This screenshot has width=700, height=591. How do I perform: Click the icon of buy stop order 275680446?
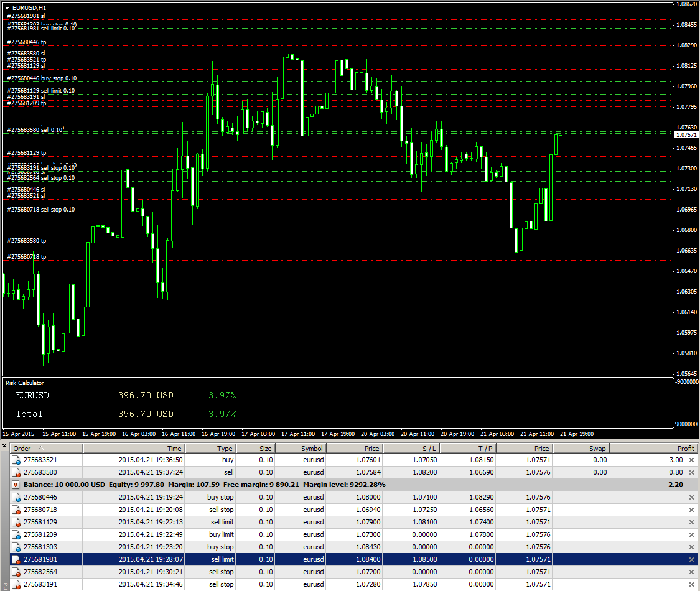tap(16, 497)
